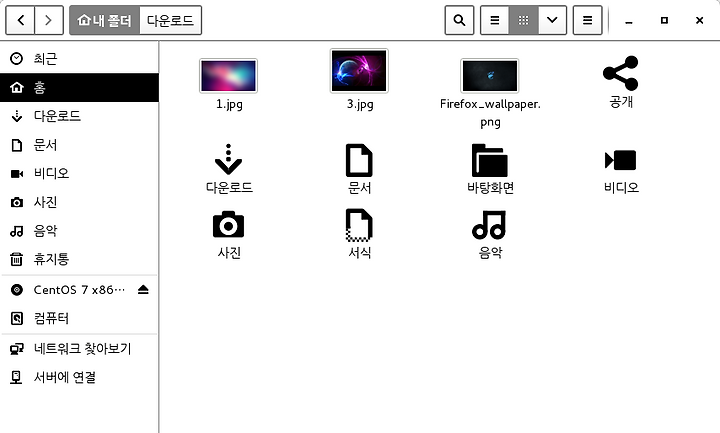Open the hamburger menu button
The width and height of the screenshot is (720, 433).
(x=587, y=20)
